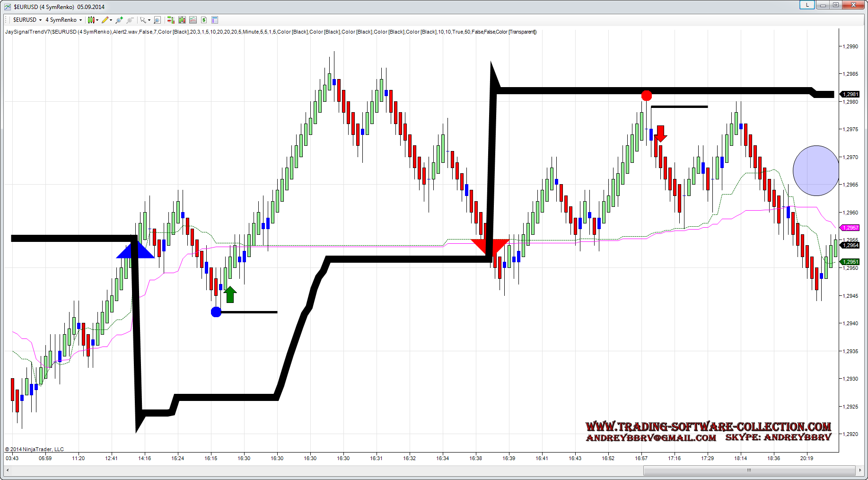The height and width of the screenshot is (480, 868).
Task: Toggle the window link 'L' button
Action: pyautogui.click(x=807, y=5)
